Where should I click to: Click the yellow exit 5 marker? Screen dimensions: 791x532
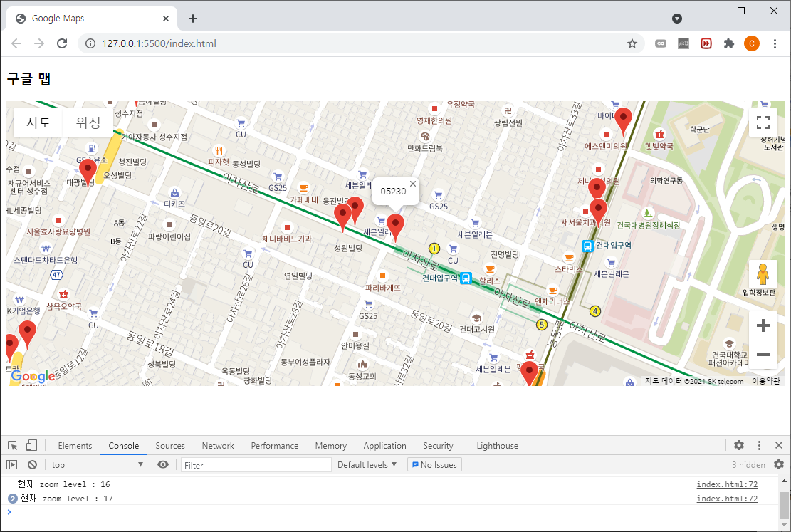[x=541, y=325]
